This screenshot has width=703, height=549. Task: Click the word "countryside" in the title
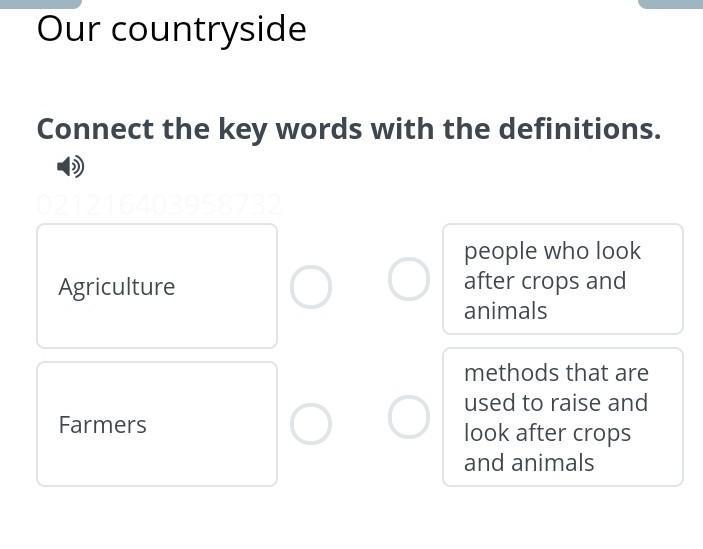point(208,30)
